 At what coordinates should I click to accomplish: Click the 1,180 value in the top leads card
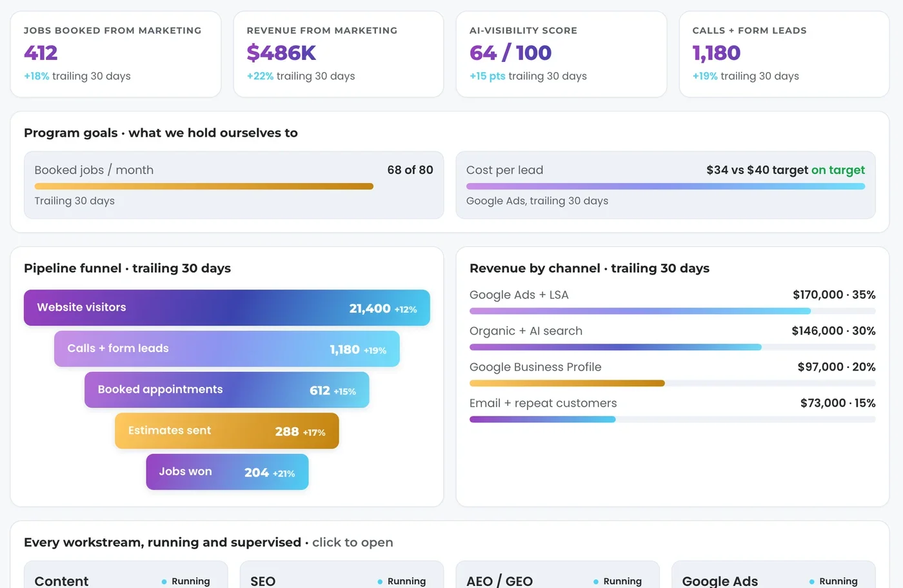click(717, 53)
